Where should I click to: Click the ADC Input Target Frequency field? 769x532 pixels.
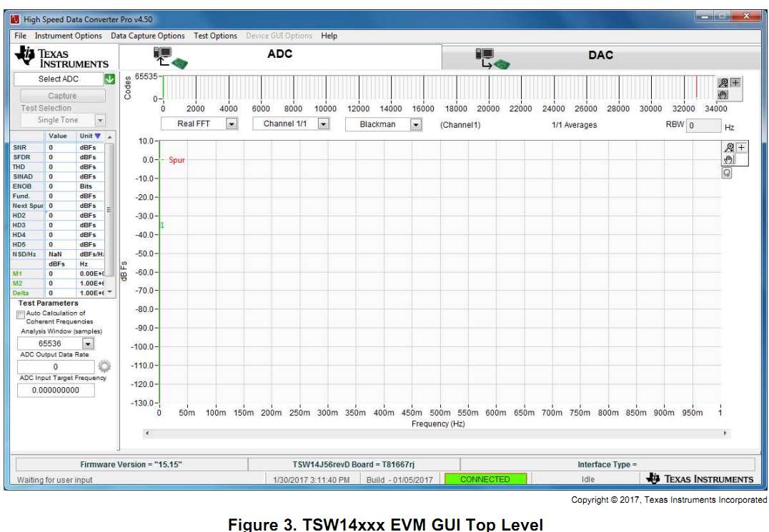[x=56, y=391]
